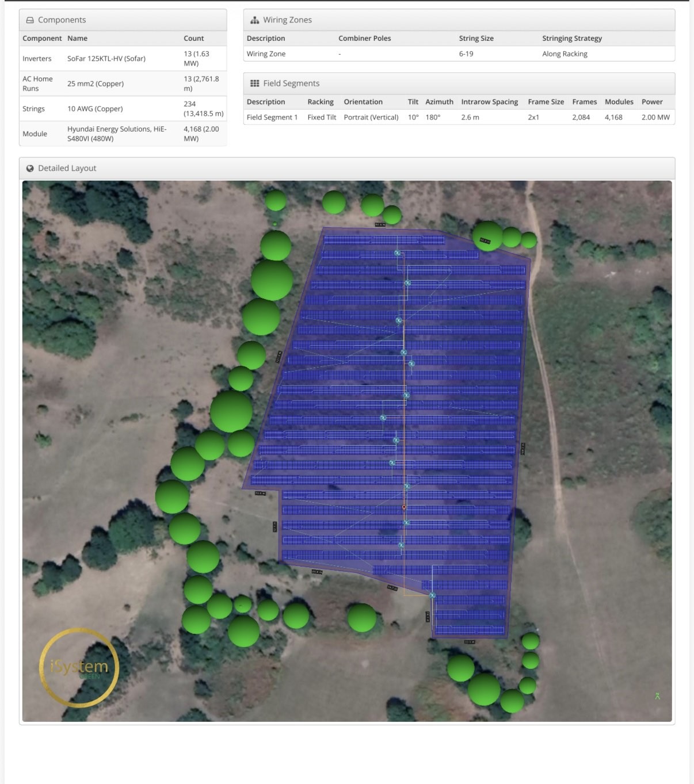Click the Intrarow Spacing column header
This screenshot has height=784, width=694.
pos(489,102)
